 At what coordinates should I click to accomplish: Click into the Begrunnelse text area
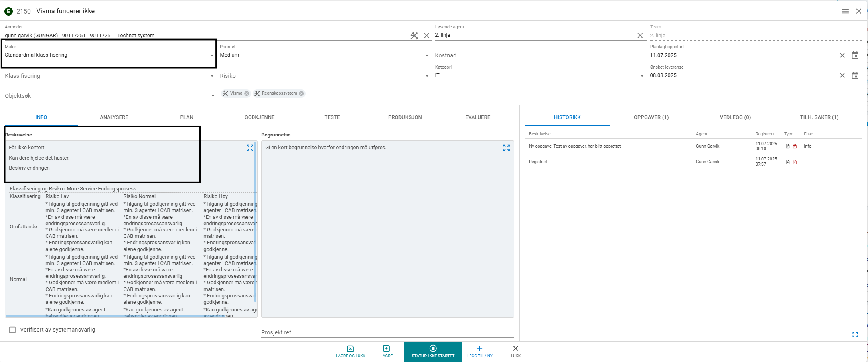pos(388,229)
